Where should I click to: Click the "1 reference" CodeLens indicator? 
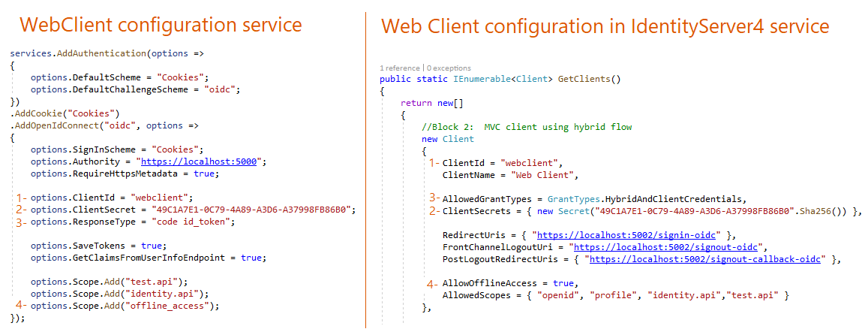[400, 68]
